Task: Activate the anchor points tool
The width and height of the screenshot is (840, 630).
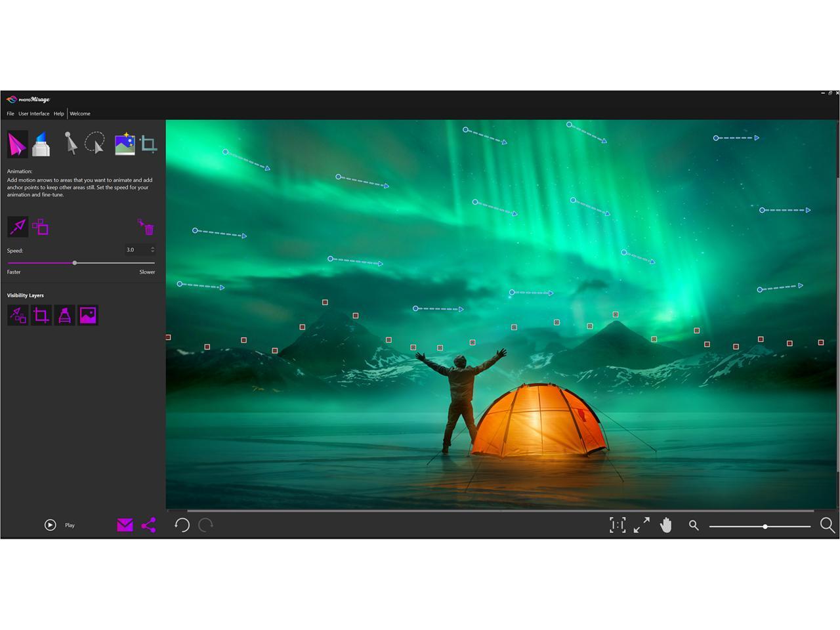Action: (41, 227)
